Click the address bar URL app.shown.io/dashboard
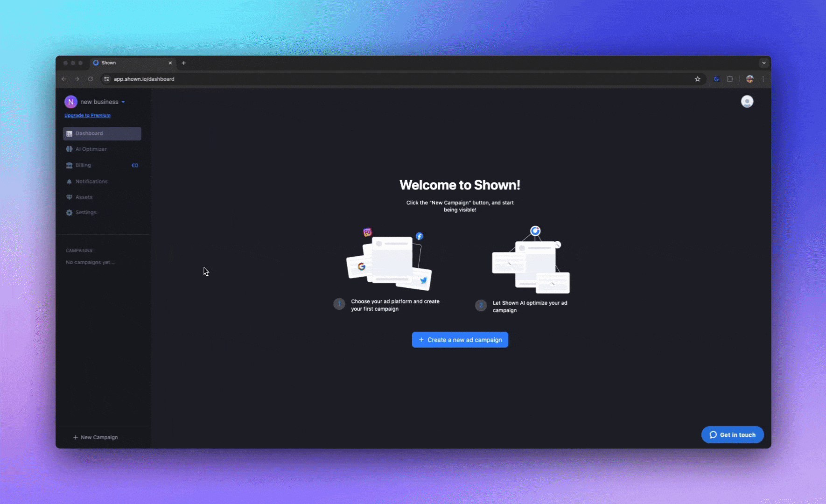 [144, 79]
